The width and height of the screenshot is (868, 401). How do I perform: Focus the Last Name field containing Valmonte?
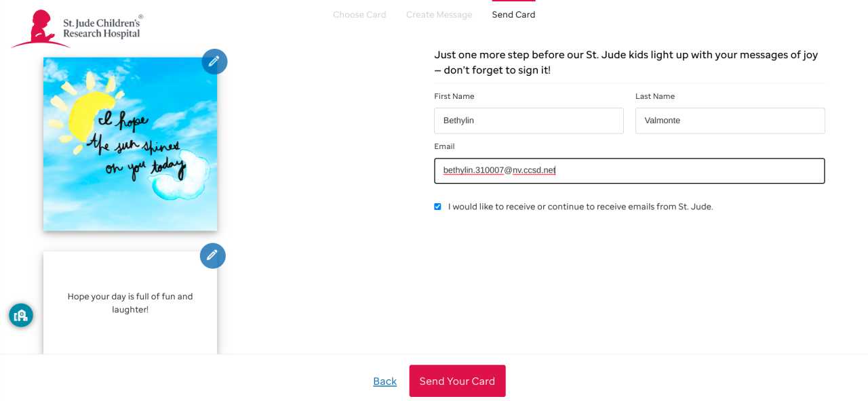pos(730,121)
